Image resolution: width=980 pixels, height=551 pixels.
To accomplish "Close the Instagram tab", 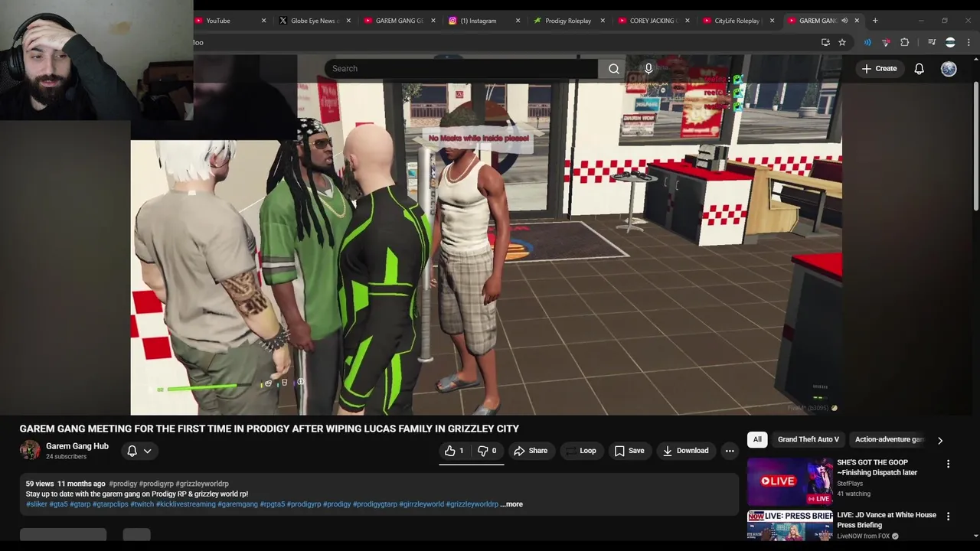I will pos(518,21).
